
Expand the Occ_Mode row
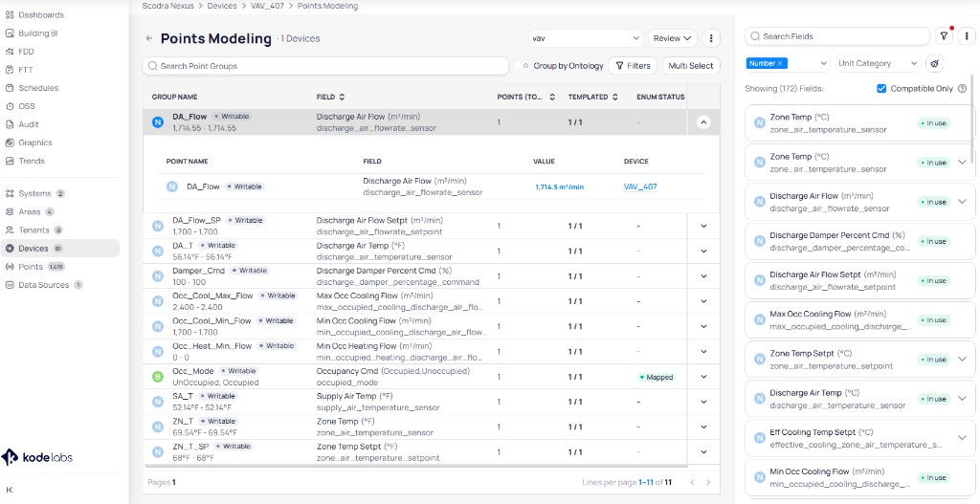click(703, 377)
